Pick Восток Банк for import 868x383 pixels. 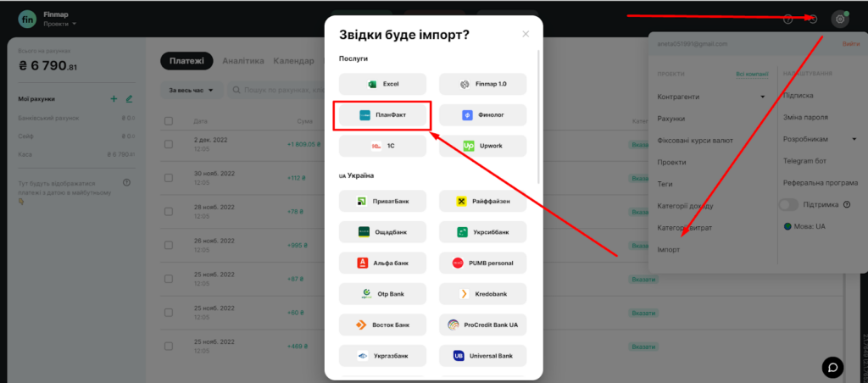382,325
